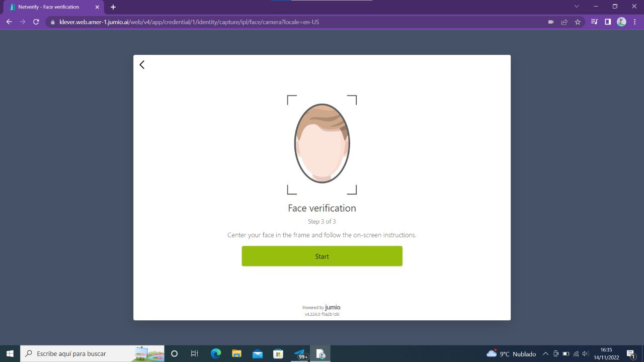Open the media control icon
This screenshot has height=362, width=644.
[x=594, y=22]
